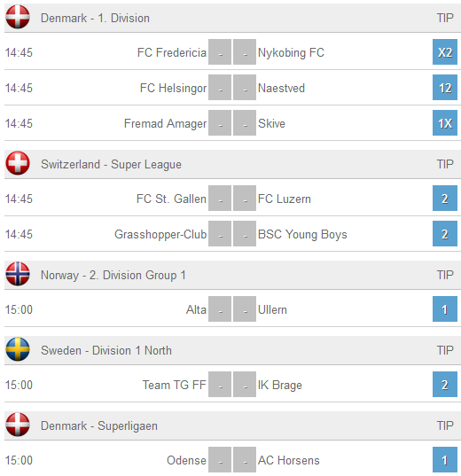This screenshot has width=461, height=476.
Task: Click away score box next to AC Horsens
Action: pos(245,460)
